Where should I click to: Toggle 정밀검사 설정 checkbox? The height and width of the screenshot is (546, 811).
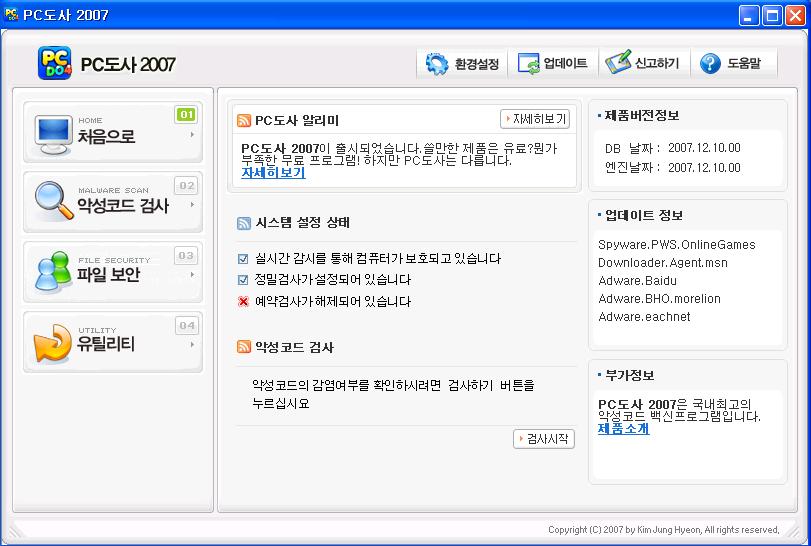click(243, 280)
